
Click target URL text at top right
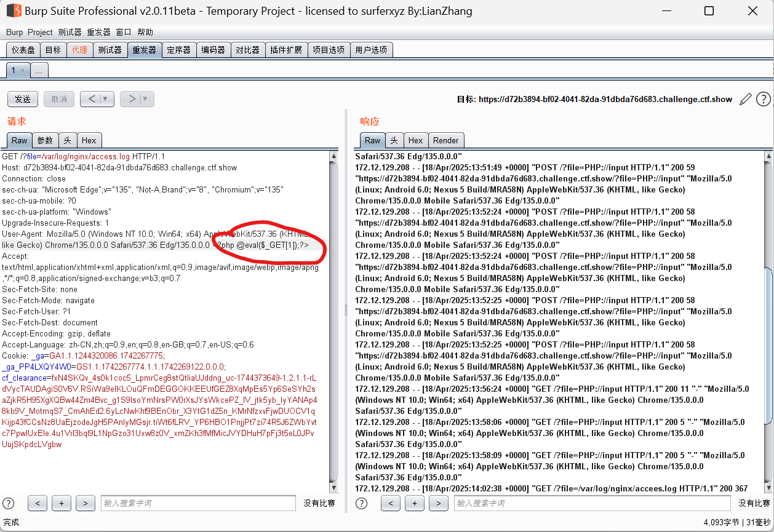[605, 99]
